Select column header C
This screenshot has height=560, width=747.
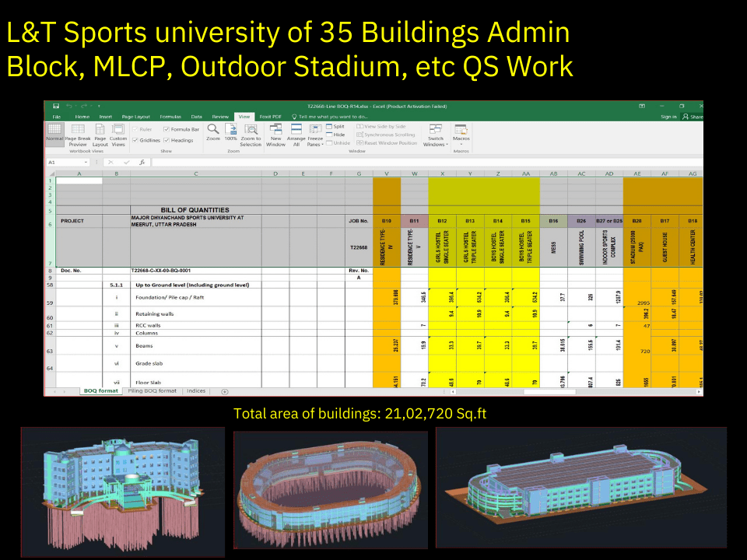tap(196, 173)
